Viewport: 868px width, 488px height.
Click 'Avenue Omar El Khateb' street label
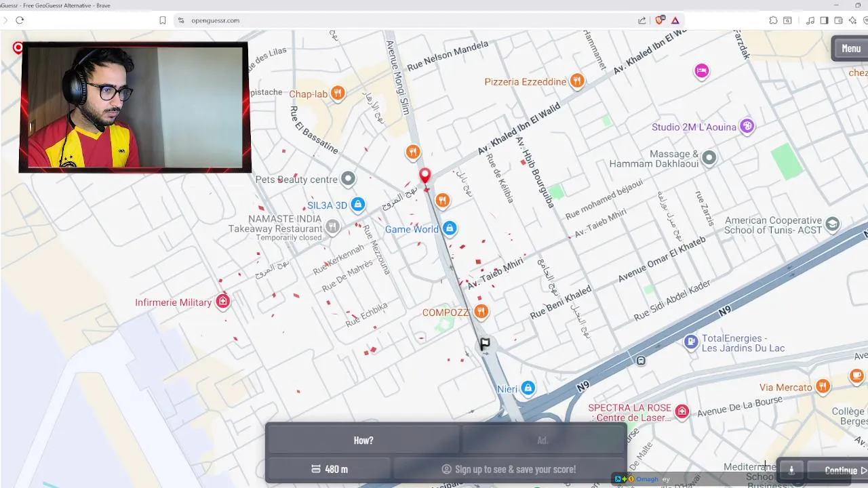pos(662,258)
